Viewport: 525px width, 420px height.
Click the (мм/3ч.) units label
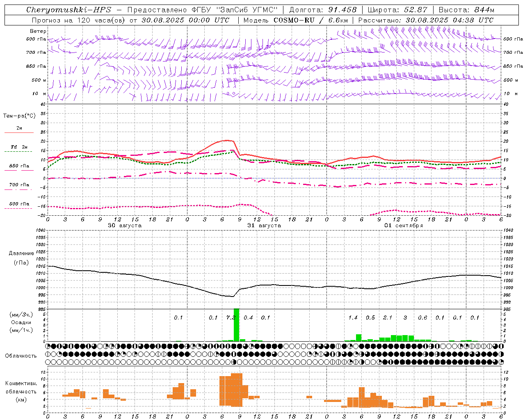click(x=21, y=315)
